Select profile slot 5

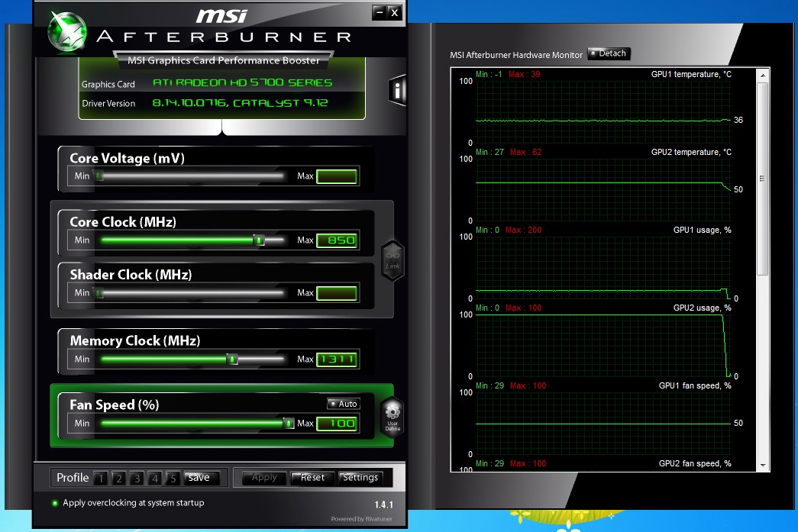click(x=173, y=478)
